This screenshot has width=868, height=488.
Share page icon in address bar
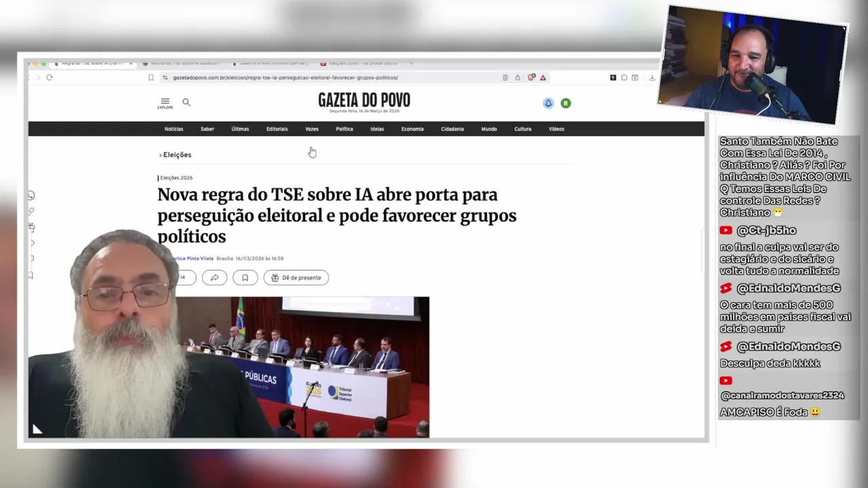[x=517, y=77]
